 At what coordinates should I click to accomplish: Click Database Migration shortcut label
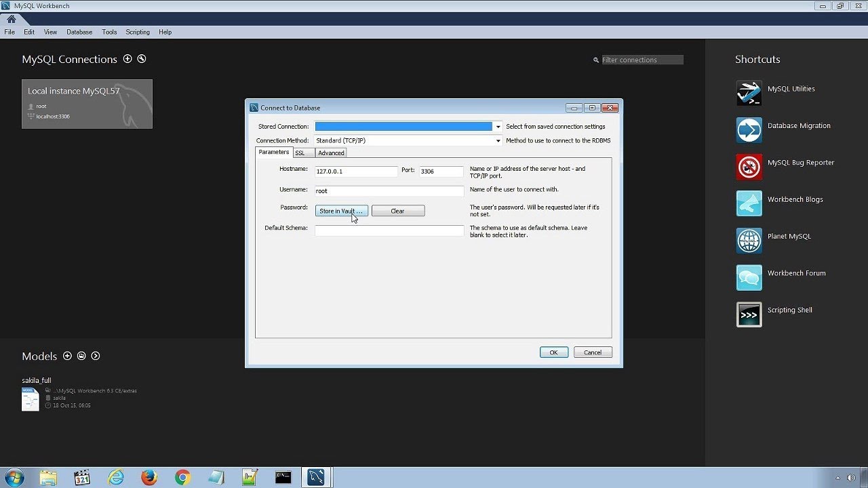[799, 125]
